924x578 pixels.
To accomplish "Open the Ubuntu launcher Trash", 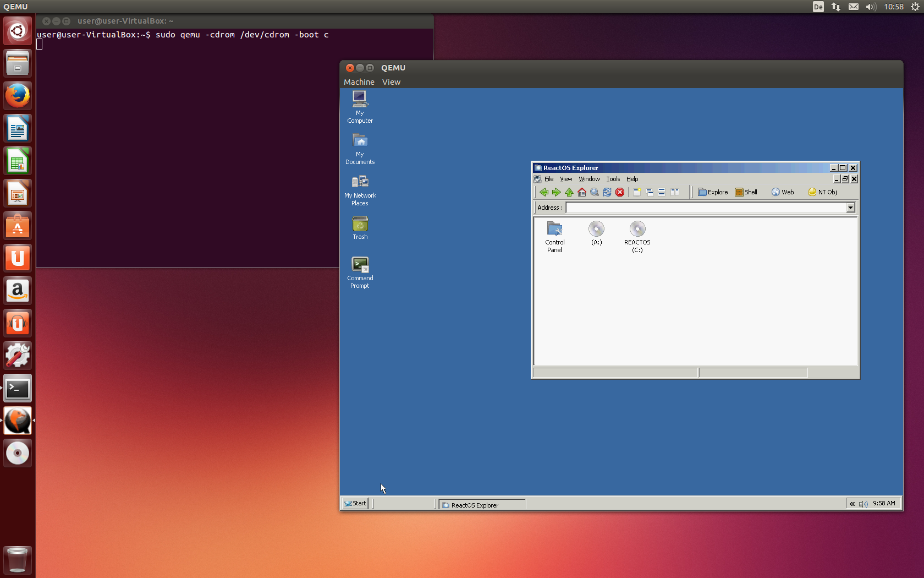I will (x=18, y=559).
